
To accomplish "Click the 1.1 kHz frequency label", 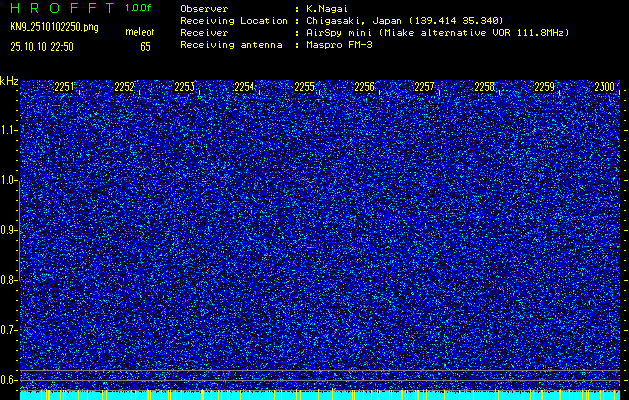I will click(x=10, y=130).
